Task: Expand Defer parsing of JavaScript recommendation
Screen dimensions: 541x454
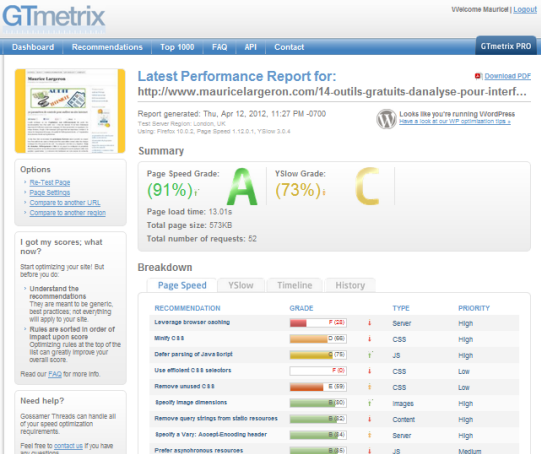Action: [x=193, y=354]
